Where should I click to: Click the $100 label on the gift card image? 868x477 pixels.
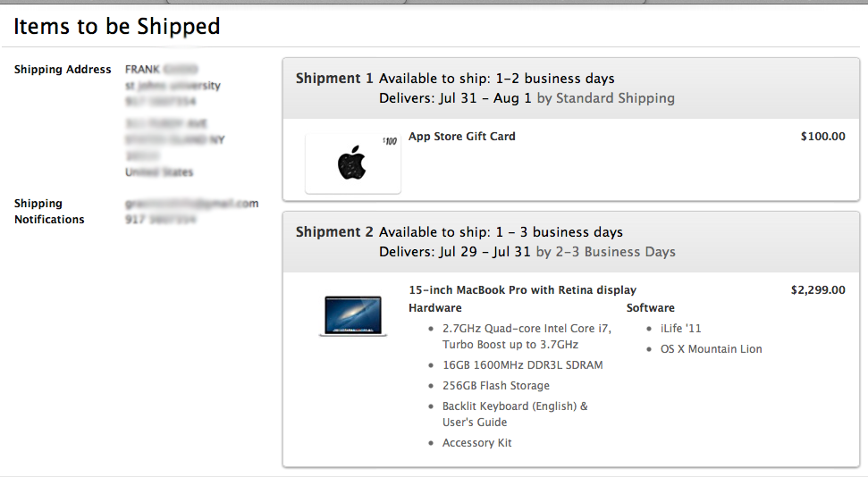coord(389,141)
